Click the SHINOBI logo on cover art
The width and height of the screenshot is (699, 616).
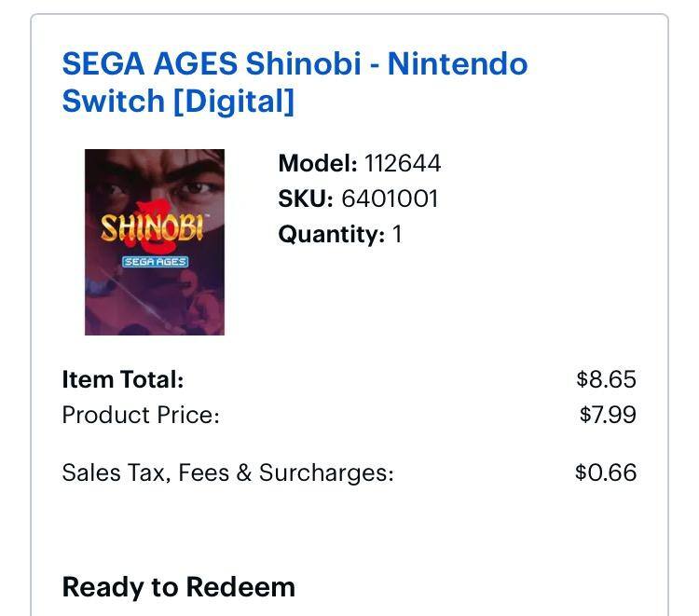click(x=152, y=229)
